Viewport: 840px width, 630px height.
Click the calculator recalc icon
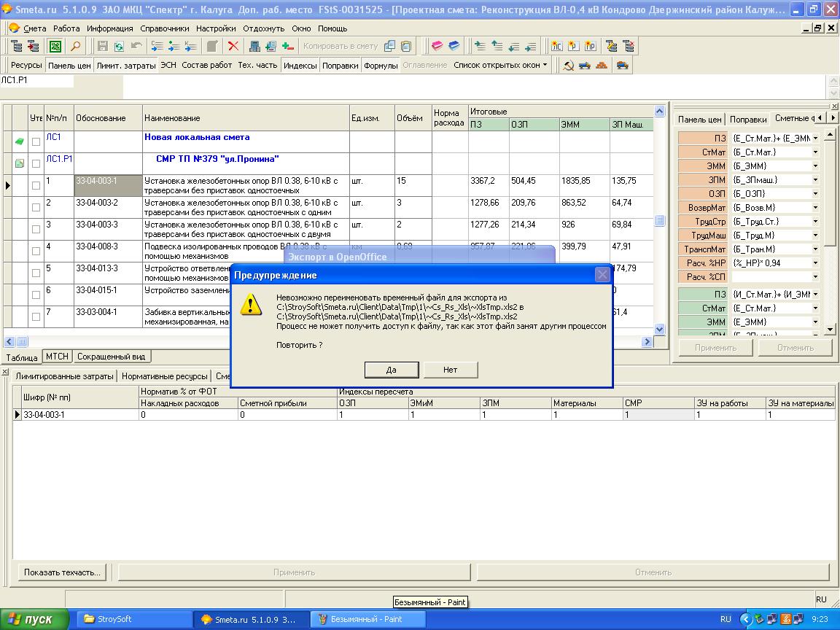[x=255, y=46]
